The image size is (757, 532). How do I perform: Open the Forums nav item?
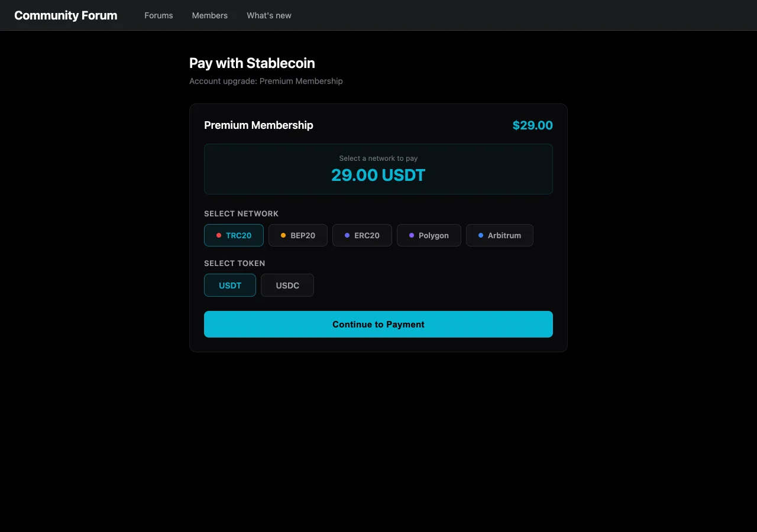158,15
